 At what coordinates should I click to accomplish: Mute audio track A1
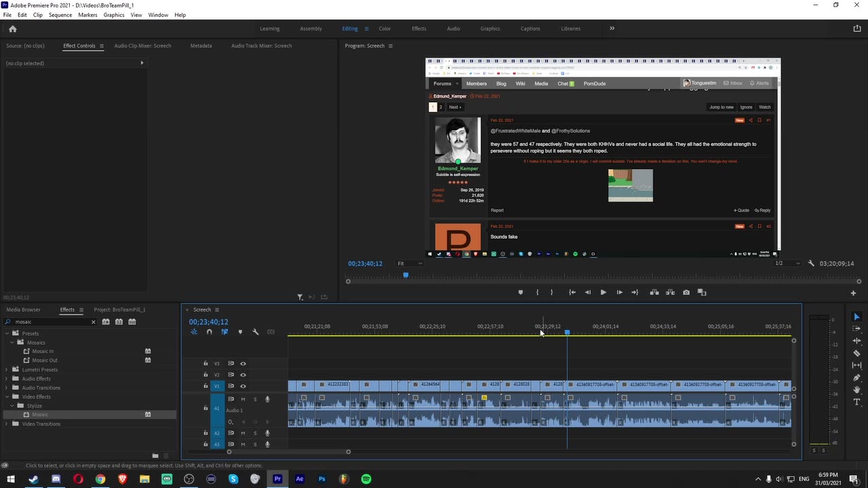(243, 399)
